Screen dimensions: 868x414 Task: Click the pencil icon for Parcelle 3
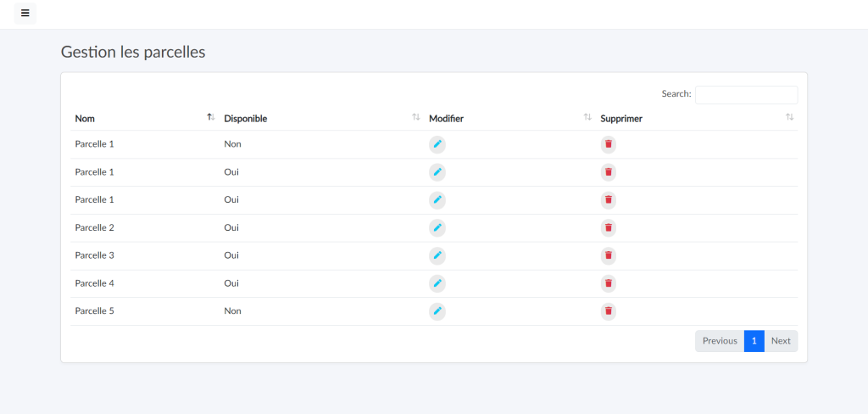[437, 255]
